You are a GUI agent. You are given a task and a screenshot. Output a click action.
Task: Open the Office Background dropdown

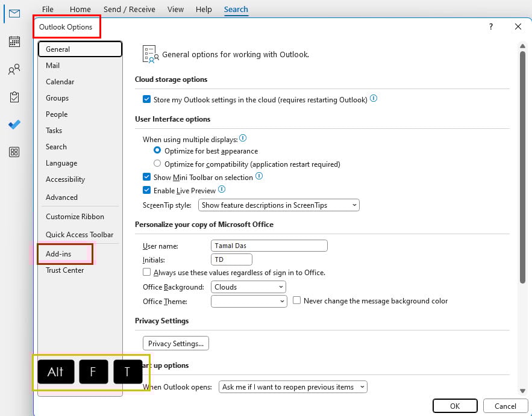(248, 287)
